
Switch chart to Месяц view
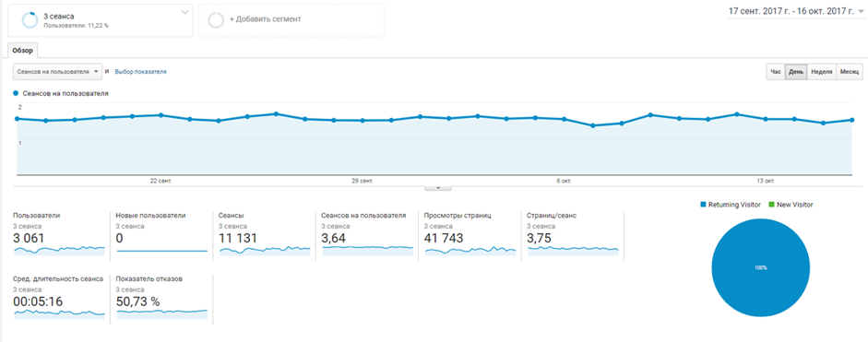[x=850, y=72]
